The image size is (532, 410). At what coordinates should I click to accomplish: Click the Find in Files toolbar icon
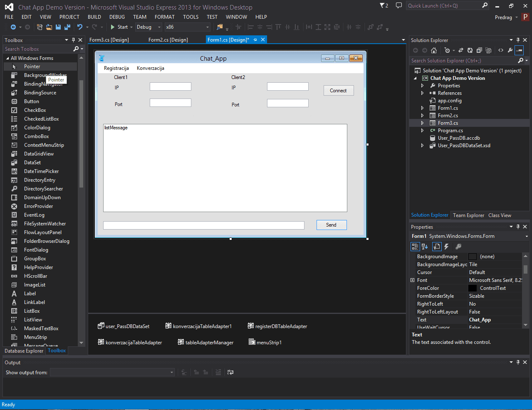[220, 27]
